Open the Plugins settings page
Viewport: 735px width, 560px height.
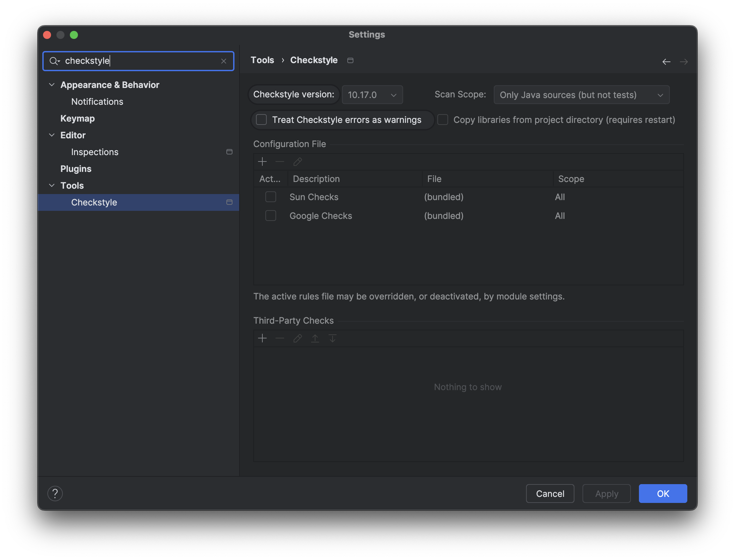click(76, 169)
